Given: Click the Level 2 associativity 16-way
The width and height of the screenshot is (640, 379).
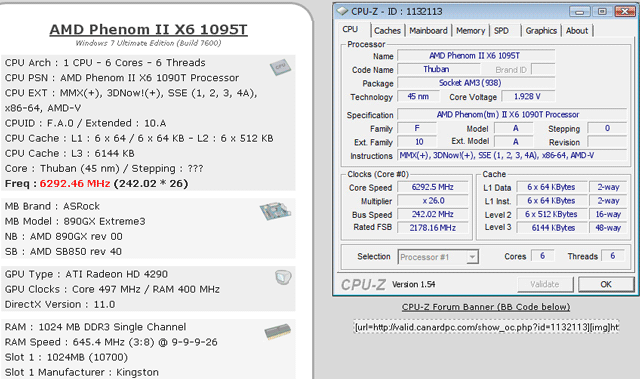Looking at the screenshot, I should [x=608, y=214].
